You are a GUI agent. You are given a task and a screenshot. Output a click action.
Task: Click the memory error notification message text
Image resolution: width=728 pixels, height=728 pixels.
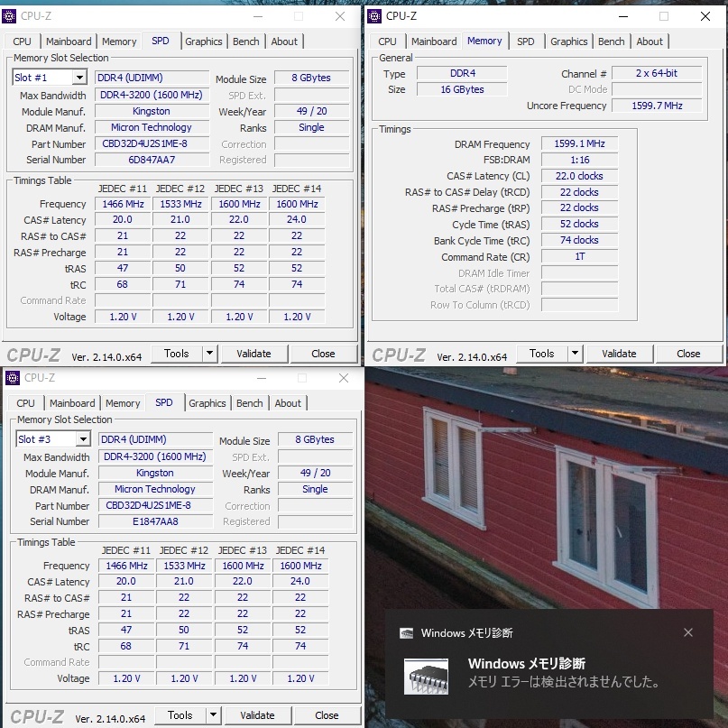coord(564,682)
